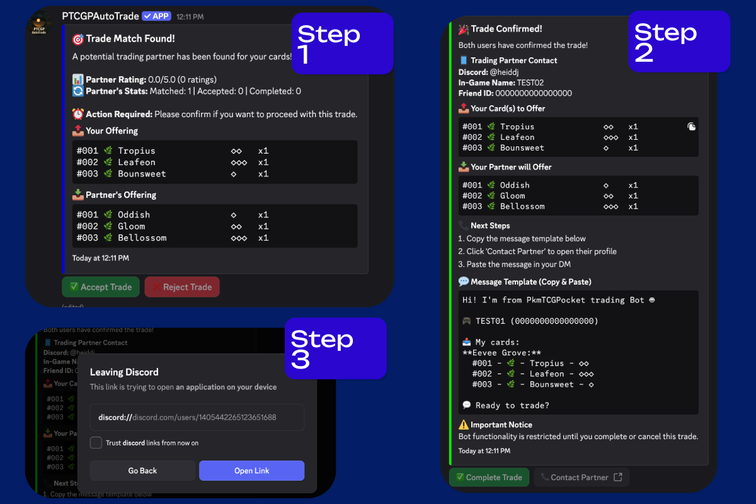The width and height of the screenshot is (756, 504).
Task: Click Open Link in Leaving Discord dialog
Action: click(251, 471)
